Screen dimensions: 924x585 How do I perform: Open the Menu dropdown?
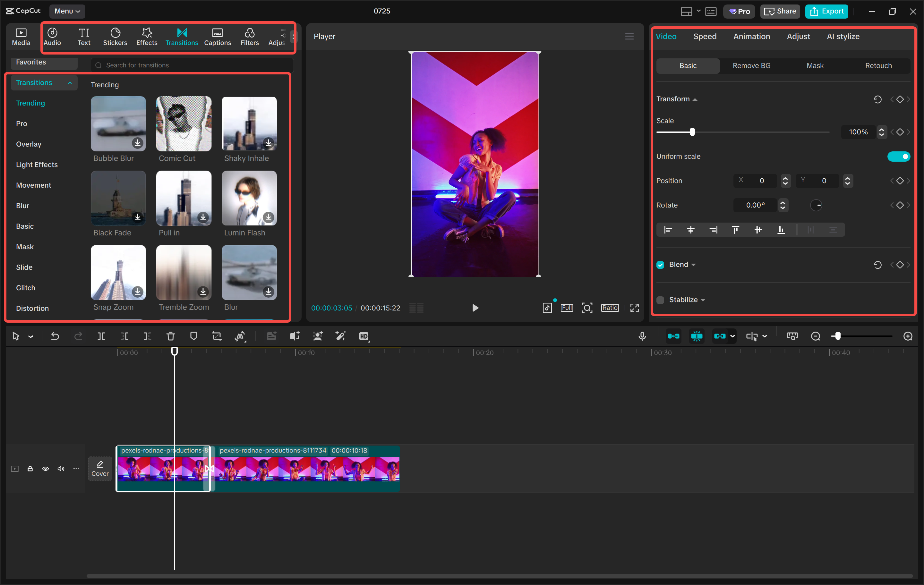67,11
